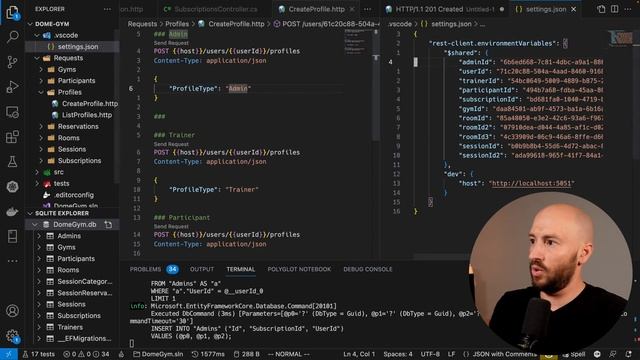
Task: Open the Source Control view
Action: tap(12, 62)
